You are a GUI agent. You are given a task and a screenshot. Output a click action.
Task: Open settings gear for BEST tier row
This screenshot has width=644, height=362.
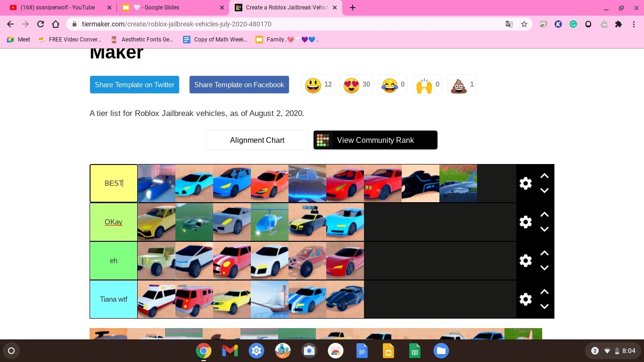pos(526,183)
